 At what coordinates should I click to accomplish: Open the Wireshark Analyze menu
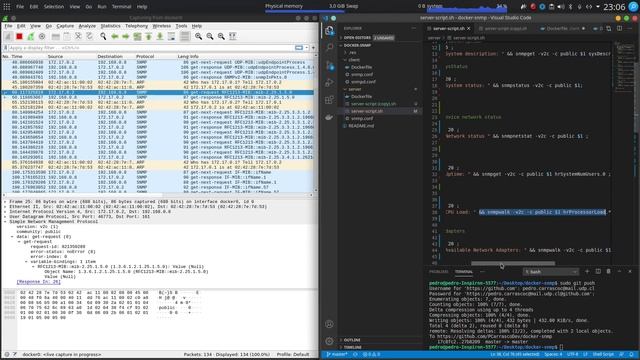(87, 26)
